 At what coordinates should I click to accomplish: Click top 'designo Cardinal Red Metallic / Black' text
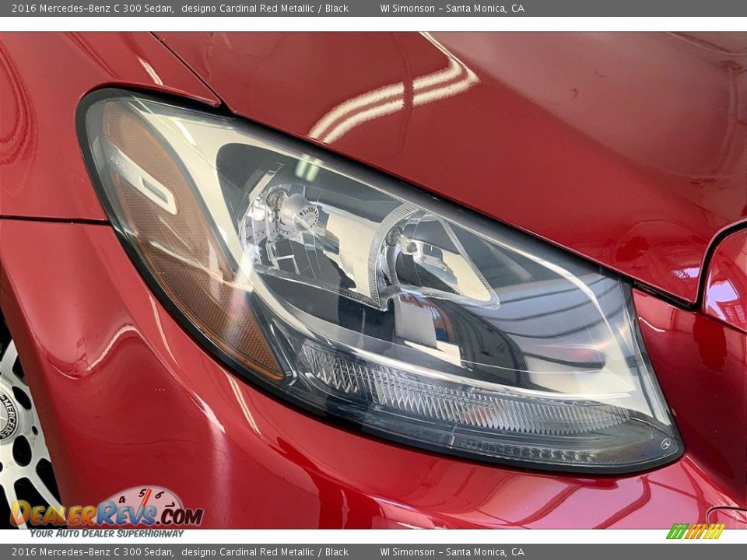265,9
